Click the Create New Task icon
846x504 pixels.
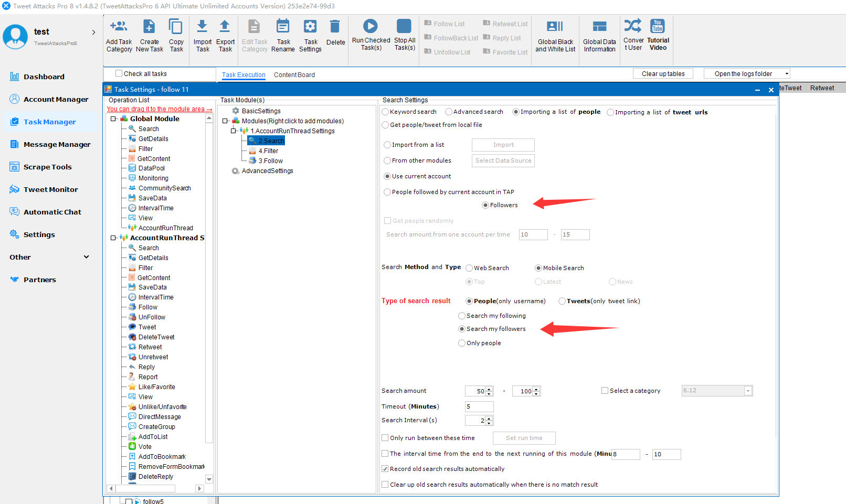point(149,26)
